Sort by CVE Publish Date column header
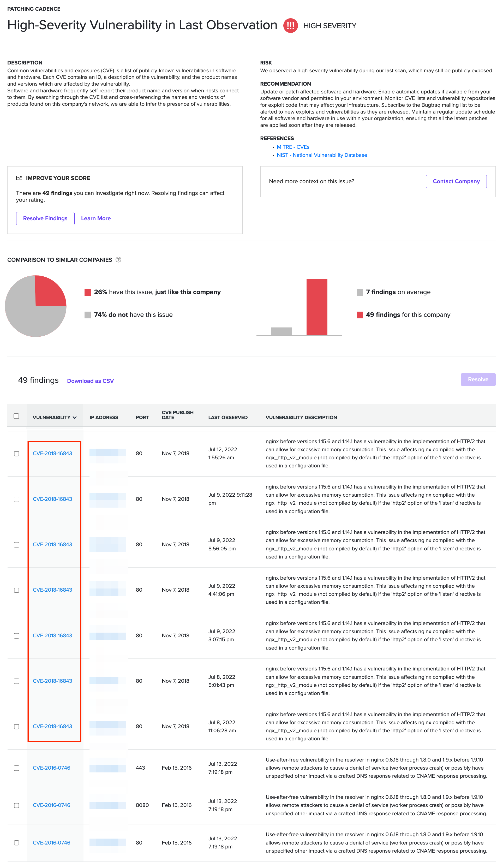 pyautogui.click(x=177, y=415)
